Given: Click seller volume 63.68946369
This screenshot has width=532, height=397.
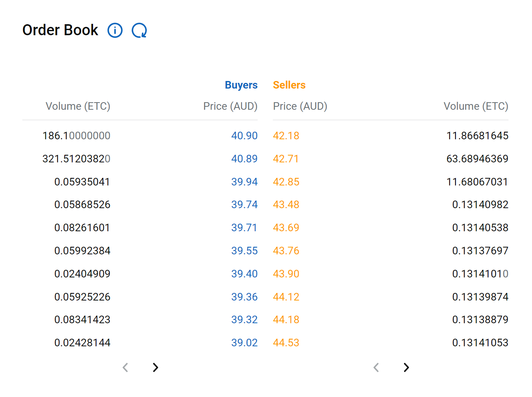Looking at the screenshot, I should (x=478, y=159).
